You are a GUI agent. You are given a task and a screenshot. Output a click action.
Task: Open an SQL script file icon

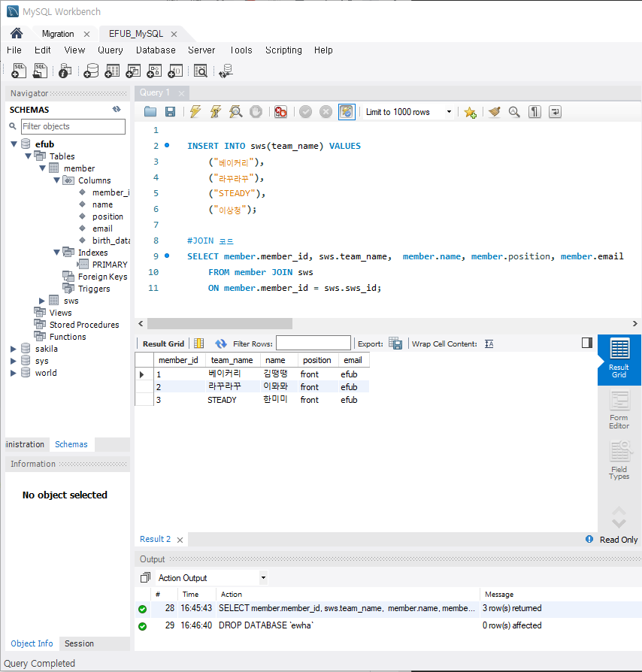pyautogui.click(x=40, y=71)
